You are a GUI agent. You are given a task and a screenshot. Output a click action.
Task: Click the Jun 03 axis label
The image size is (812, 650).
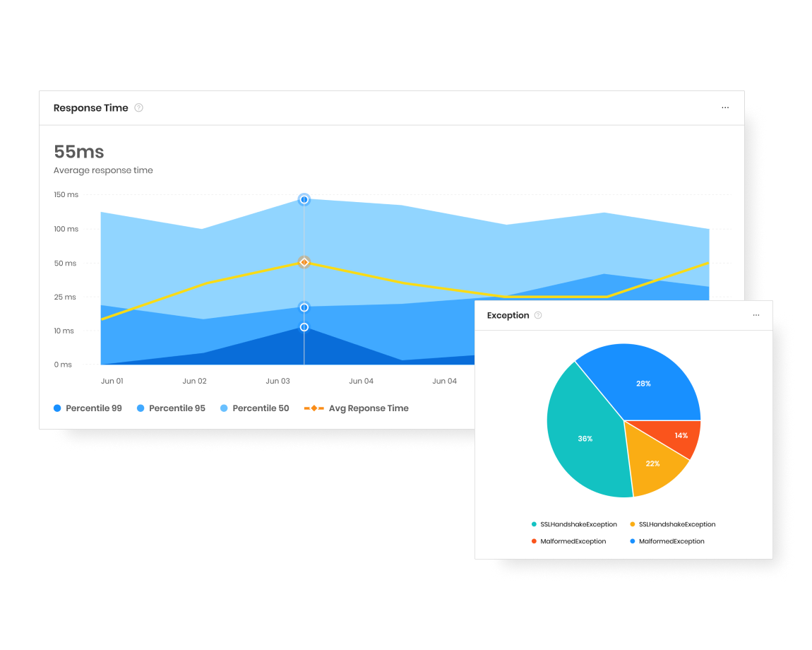pos(277,381)
